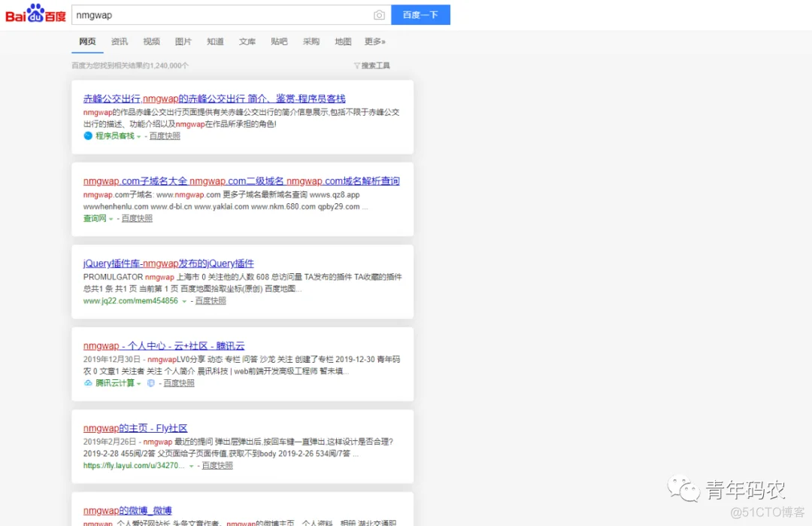The height and width of the screenshot is (526, 812).
Task: Open 百度快照 for jq22 result
Action: click(211, 300)
